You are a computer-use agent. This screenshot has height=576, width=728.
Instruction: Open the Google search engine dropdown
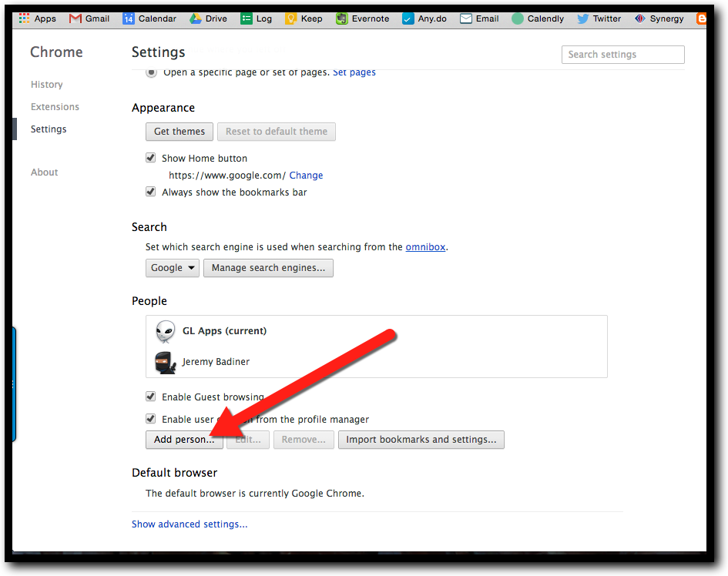coord(173,268)
